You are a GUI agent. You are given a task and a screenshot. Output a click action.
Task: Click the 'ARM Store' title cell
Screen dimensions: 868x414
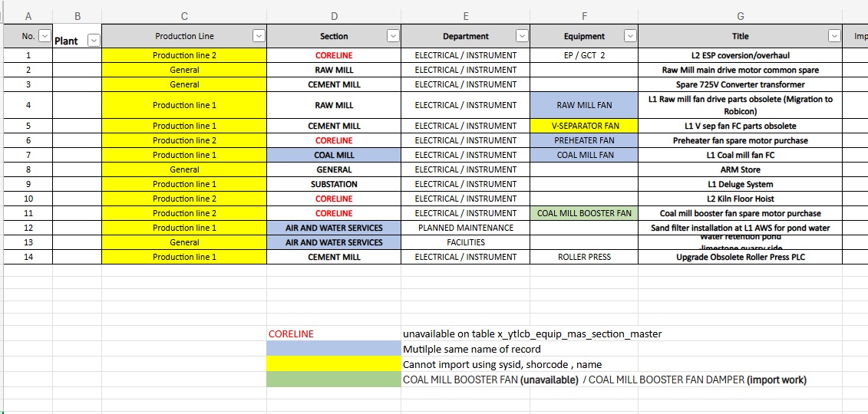tap(740, 169)
